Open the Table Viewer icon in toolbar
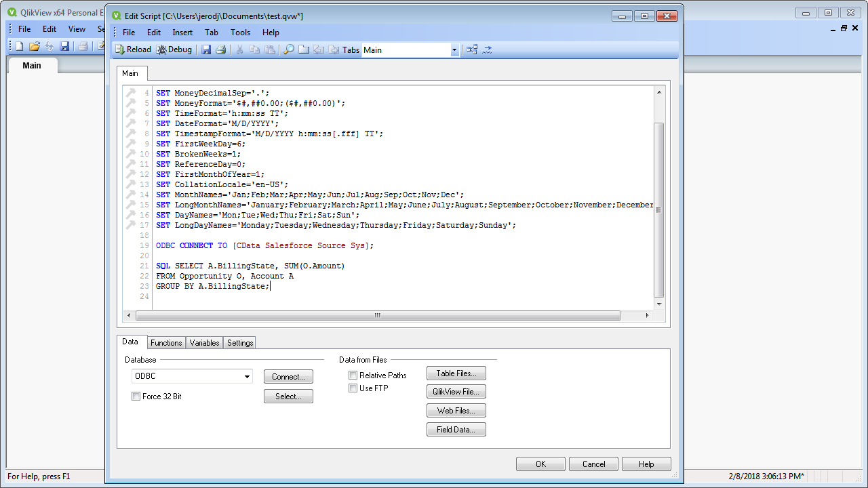This screenshot has width=868, height=488. click(472, 49)
